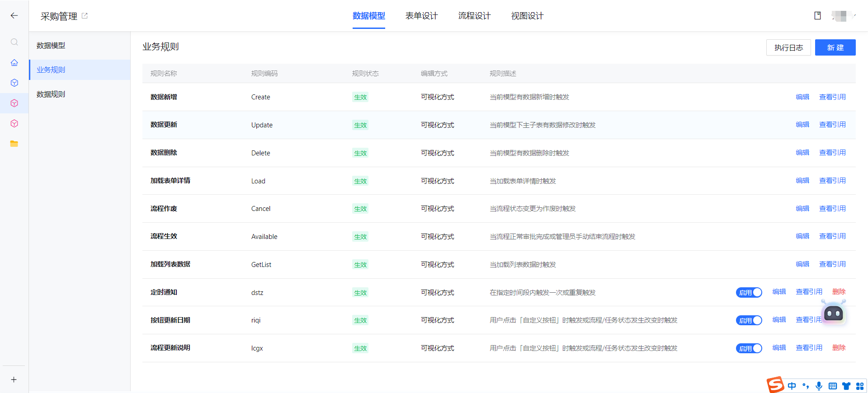The height and width of the screenshot is (393, 868).
Task: View references for 数据更新 rule
Action: (832, 124)
